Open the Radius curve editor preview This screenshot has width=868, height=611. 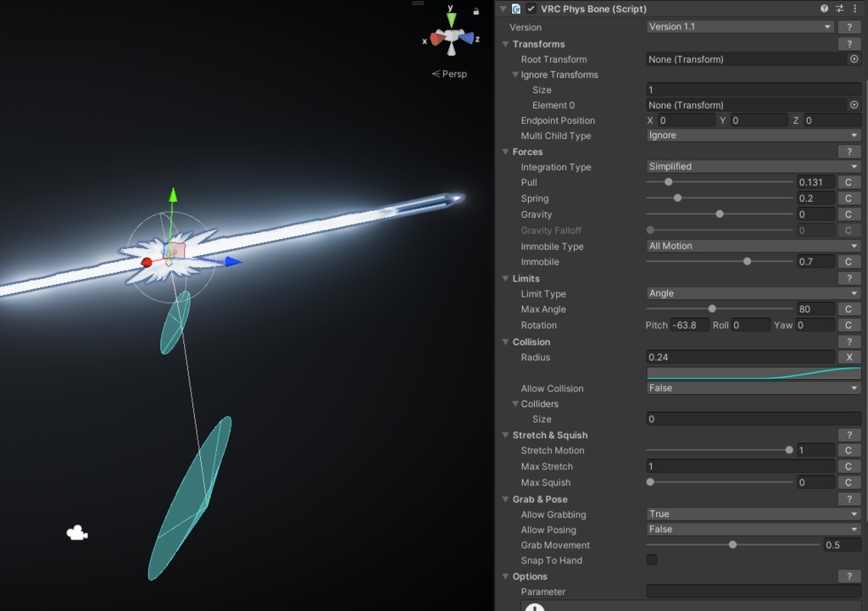click(x=754, y=373)
